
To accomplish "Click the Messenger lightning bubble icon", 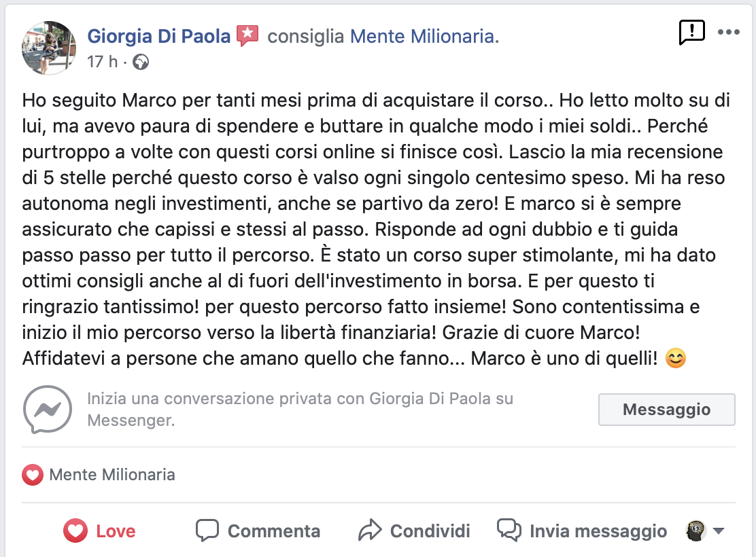I will coord(48,410).
